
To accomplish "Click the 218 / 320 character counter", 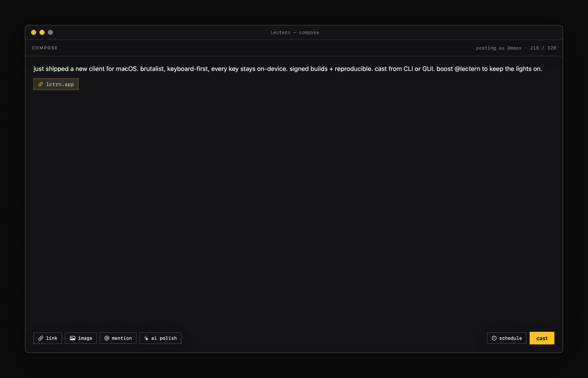I will (543, 48).
